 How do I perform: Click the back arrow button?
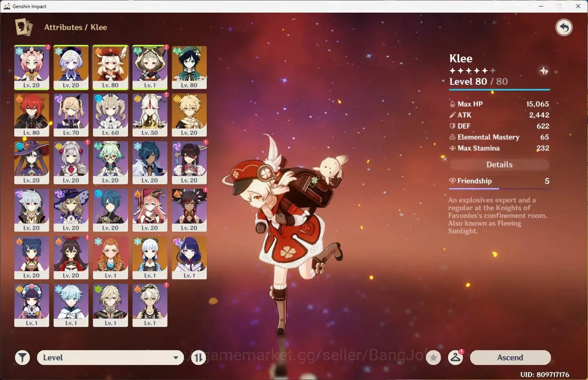pos(564,28)
